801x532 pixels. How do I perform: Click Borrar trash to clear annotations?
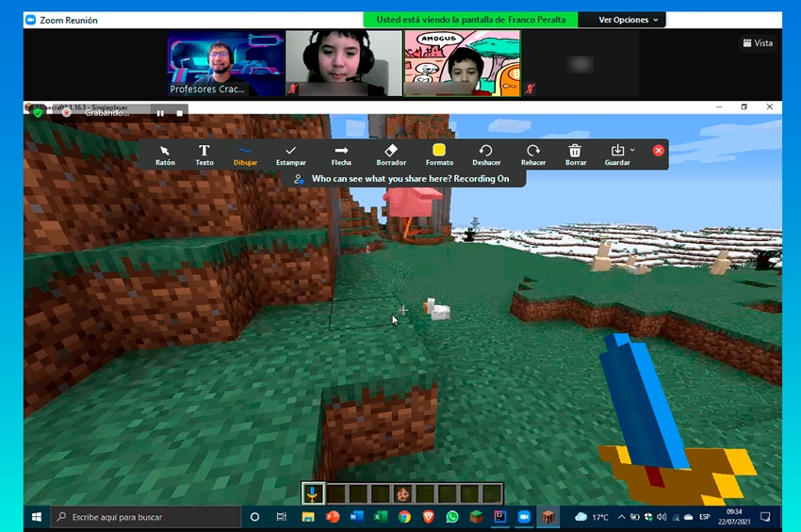coord(575,155)
